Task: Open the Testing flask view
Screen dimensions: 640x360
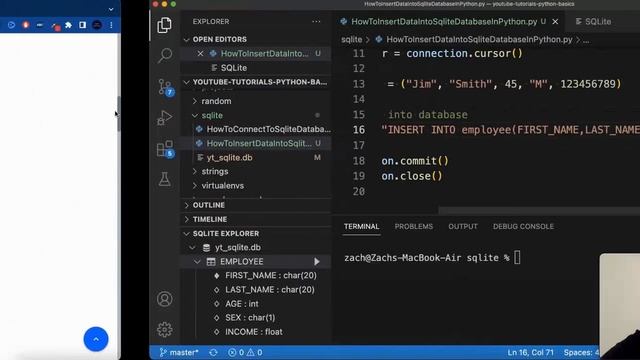Action: coord(164,179)
